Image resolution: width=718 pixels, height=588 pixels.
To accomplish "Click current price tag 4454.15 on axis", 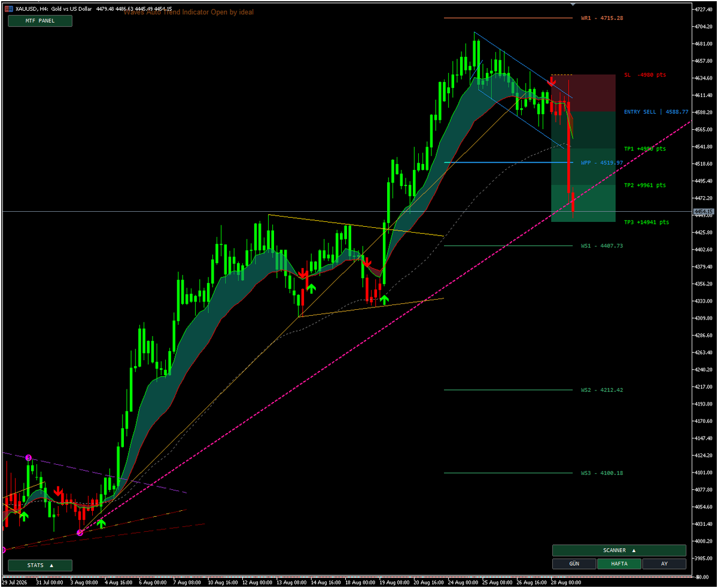I will click(704, 212).
